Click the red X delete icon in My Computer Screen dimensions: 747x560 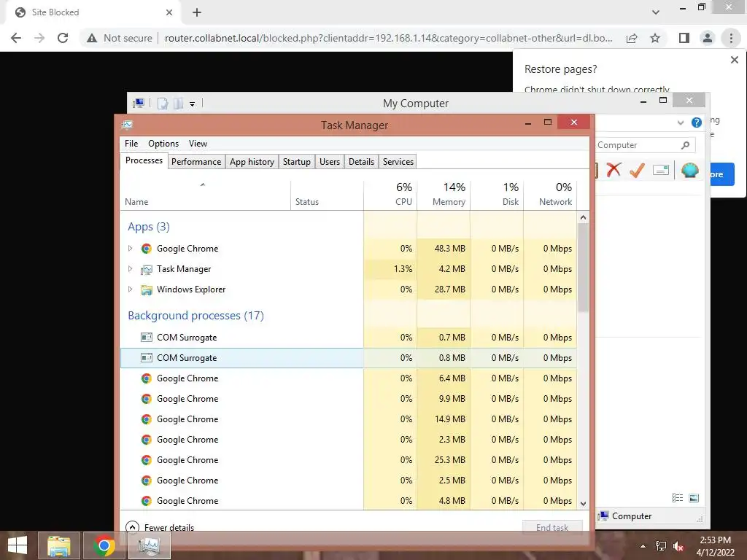pos(614,169)
